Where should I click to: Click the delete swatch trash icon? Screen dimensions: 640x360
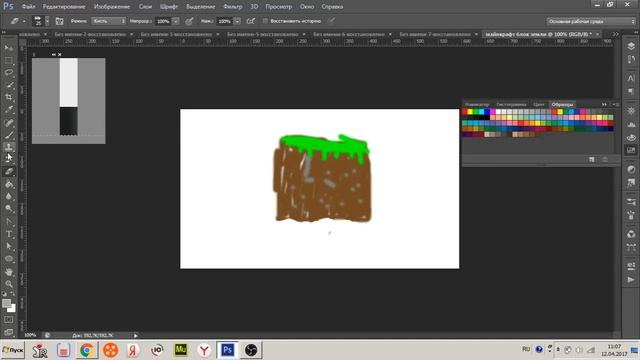pos(605,160)
